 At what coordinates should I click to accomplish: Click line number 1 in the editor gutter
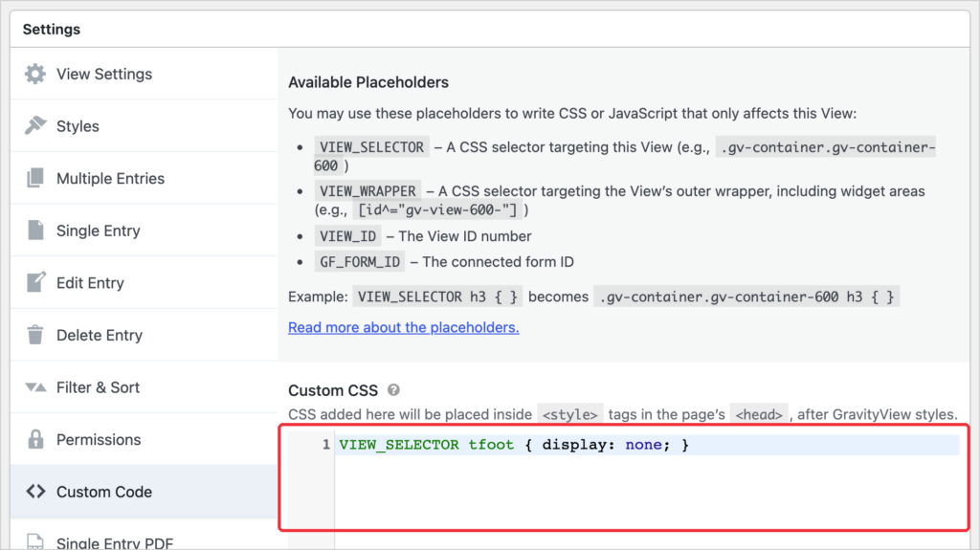point(325,445)
